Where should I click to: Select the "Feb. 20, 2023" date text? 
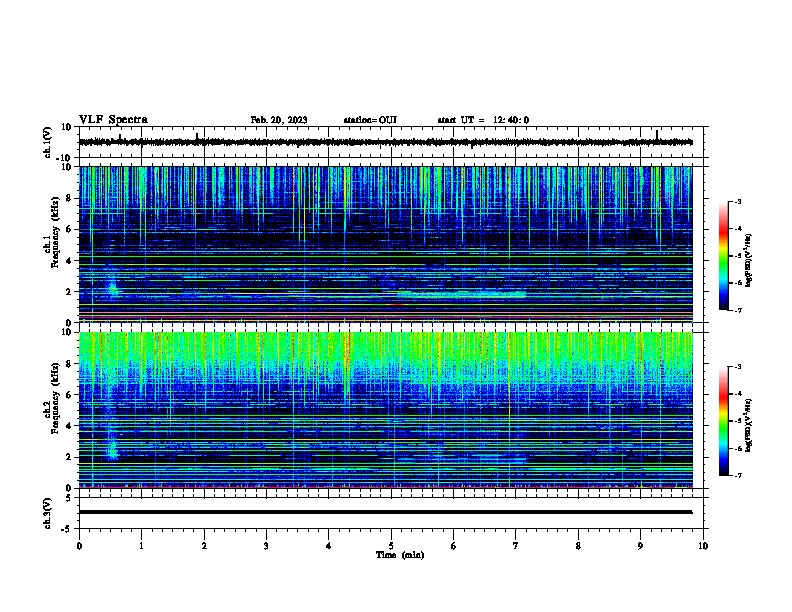pyautogui.click(x=279, y=120)
